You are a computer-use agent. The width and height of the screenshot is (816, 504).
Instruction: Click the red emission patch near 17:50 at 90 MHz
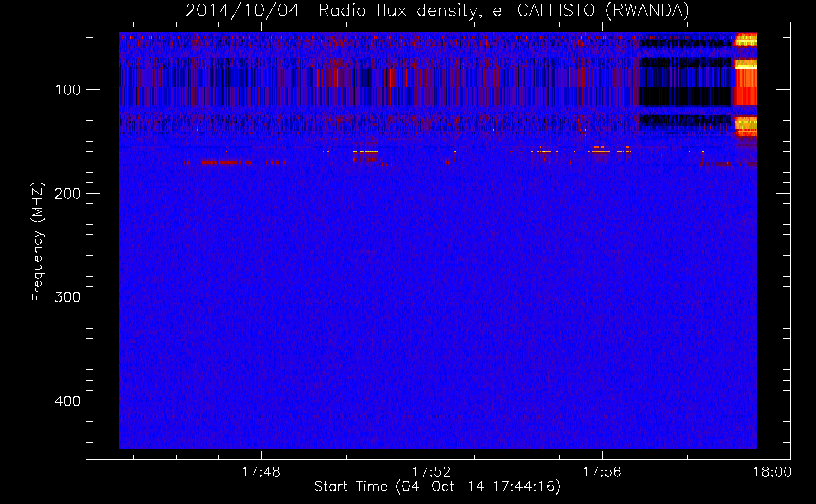tap(333, 77)
